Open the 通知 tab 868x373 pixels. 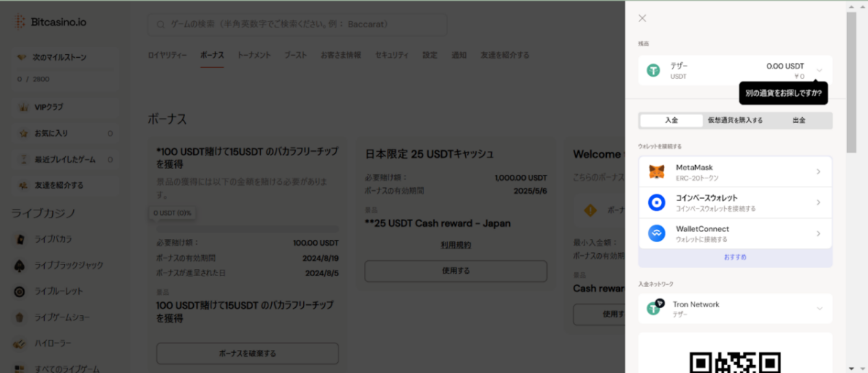point(459,55)
